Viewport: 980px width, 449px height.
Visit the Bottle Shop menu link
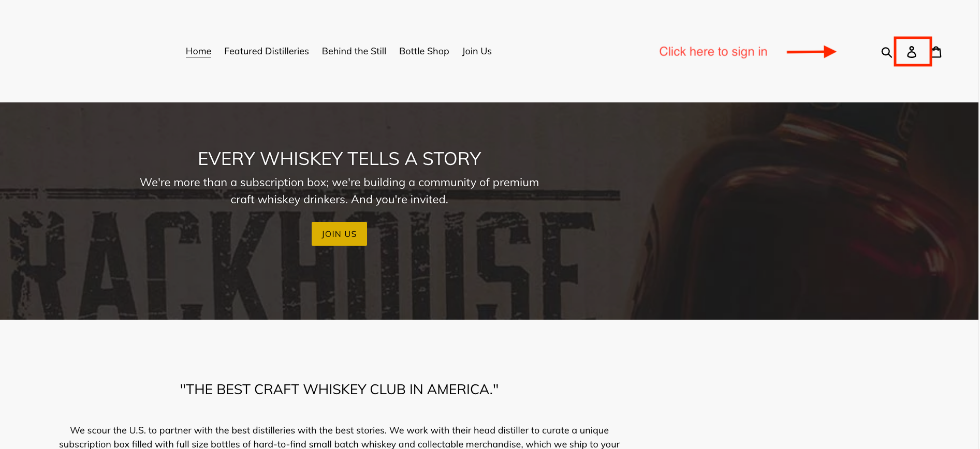(x=424, y=51)
